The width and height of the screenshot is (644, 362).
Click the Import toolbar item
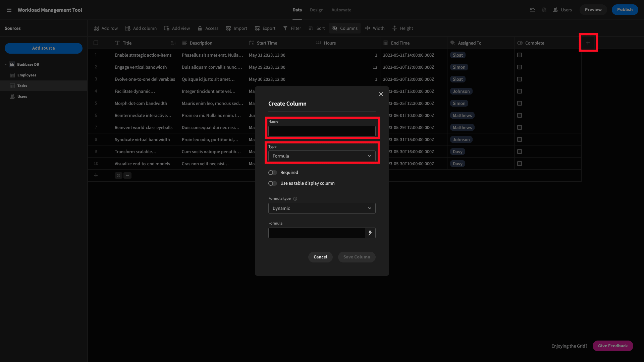click(236, 28)
